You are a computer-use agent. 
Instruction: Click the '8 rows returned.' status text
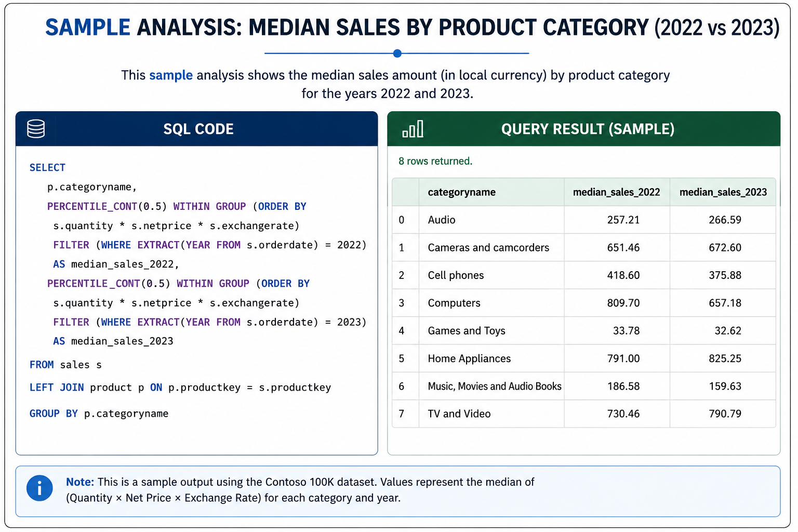coord(435,161)
